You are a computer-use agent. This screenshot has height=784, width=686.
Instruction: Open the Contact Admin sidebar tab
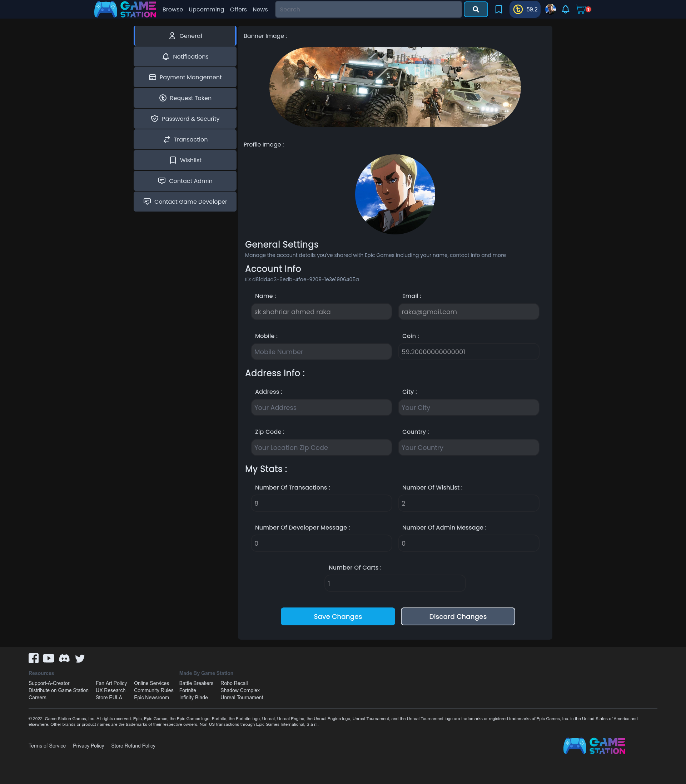[185, 181]
